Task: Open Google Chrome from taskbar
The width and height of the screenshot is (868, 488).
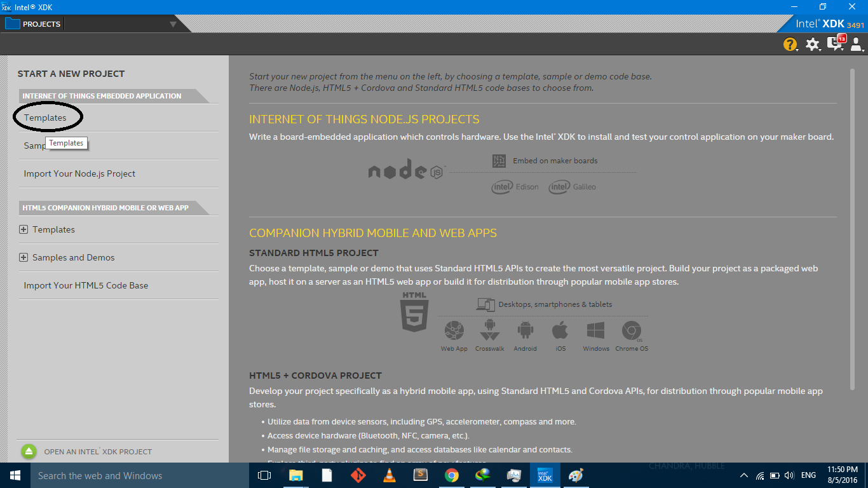Action: [x=452, y=475]
